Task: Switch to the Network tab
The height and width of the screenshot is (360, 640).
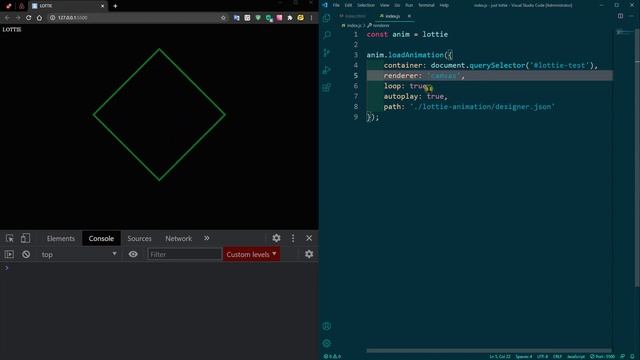Action: tap(178, 238)
